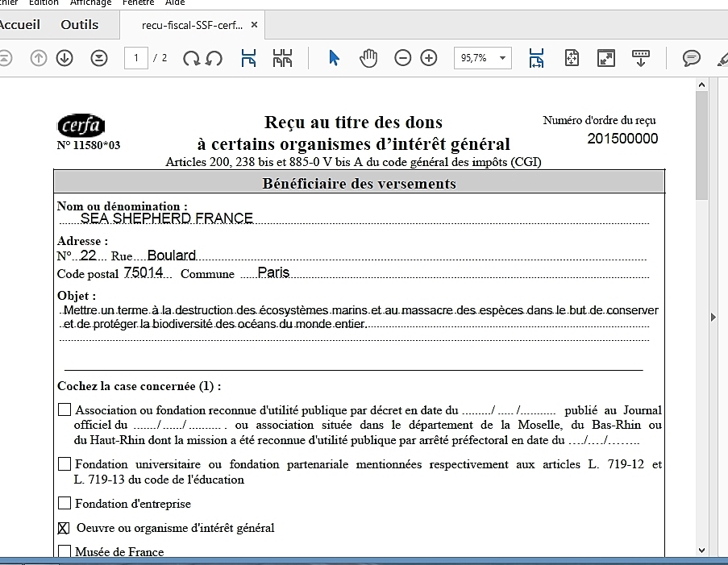Uncheck 'Oeuvre ou organisme d'intérêt général'
728x565 pixels.
coord(64,528)
